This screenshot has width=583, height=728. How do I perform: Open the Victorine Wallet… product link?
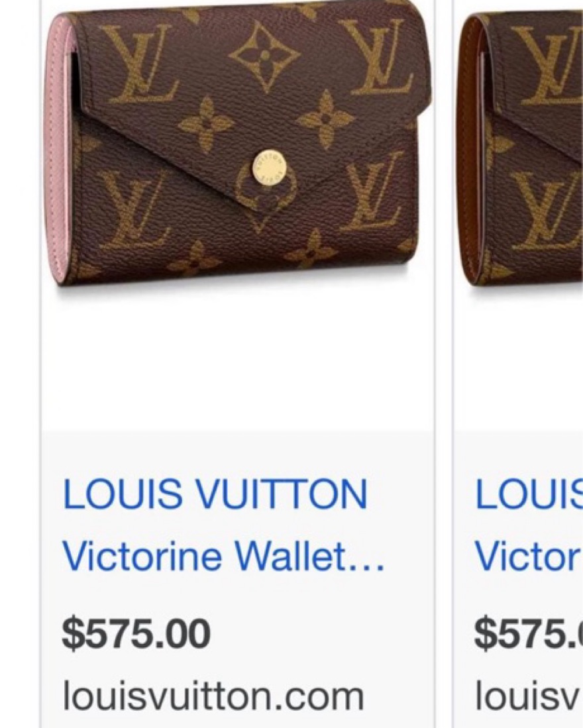click(224, 556)
